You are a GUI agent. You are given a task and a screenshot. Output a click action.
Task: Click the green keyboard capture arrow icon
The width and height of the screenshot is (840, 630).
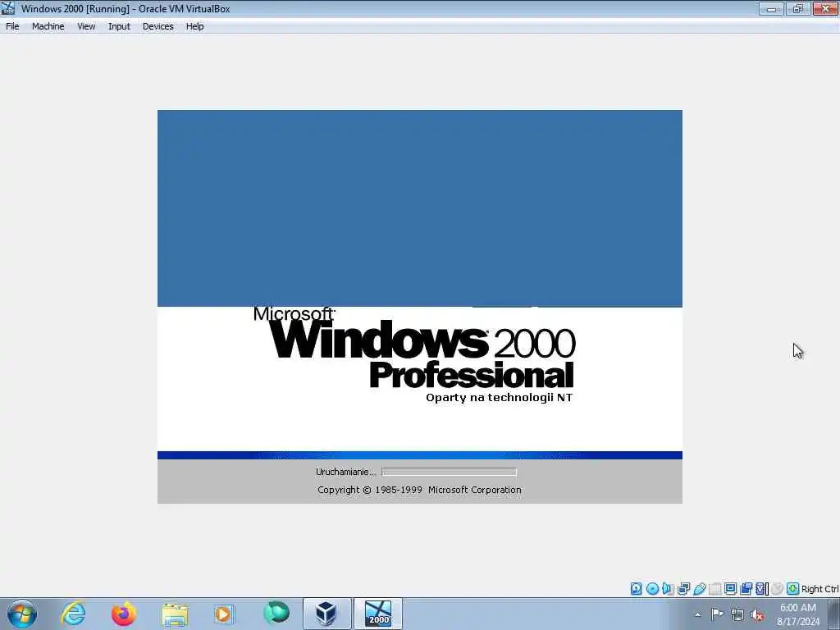click(793, 589)
